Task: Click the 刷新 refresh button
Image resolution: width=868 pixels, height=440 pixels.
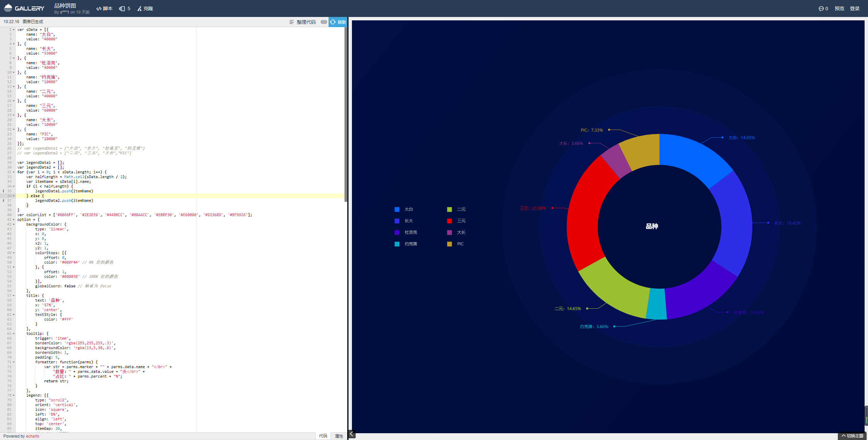Action: coord(338,22)
